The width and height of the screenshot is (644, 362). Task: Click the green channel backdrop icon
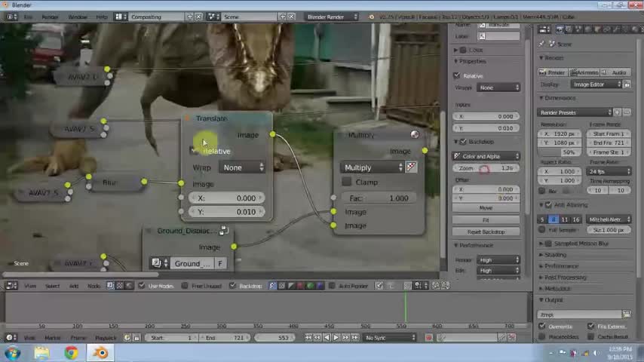point(311,286)
